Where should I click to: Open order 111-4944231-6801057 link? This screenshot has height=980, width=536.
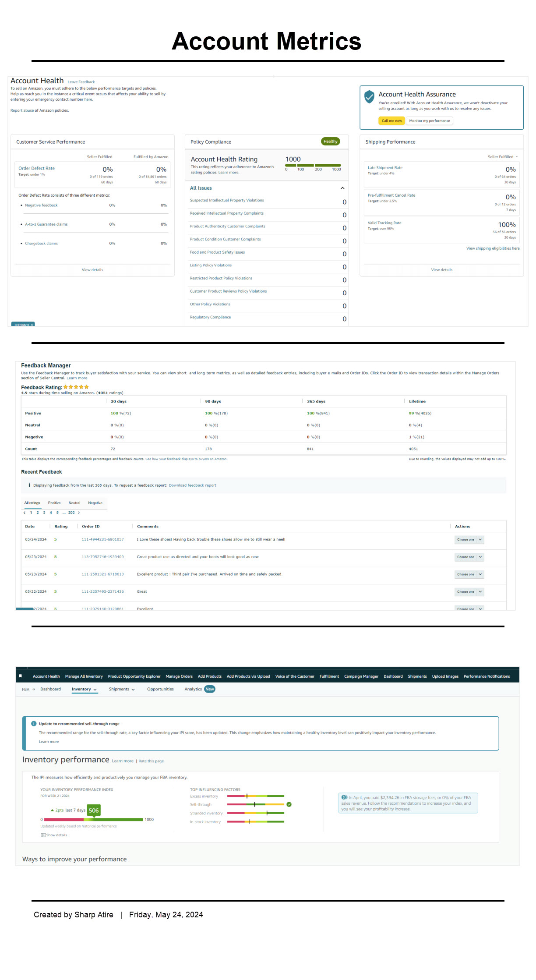pos(102,540)
